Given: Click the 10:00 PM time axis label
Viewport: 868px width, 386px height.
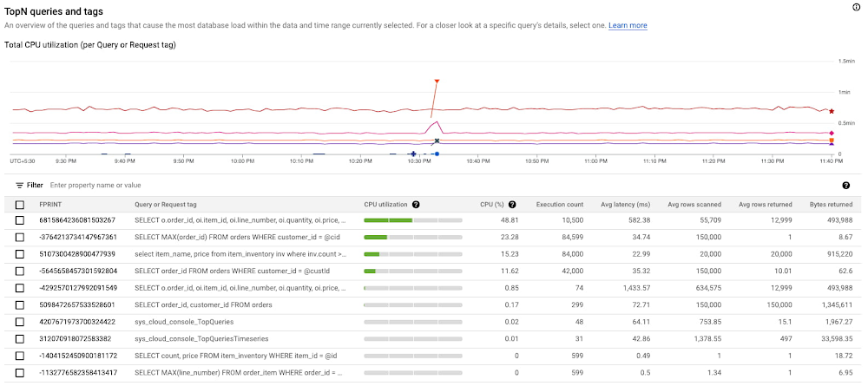Looking at the screenshot, I should [241, 161].
